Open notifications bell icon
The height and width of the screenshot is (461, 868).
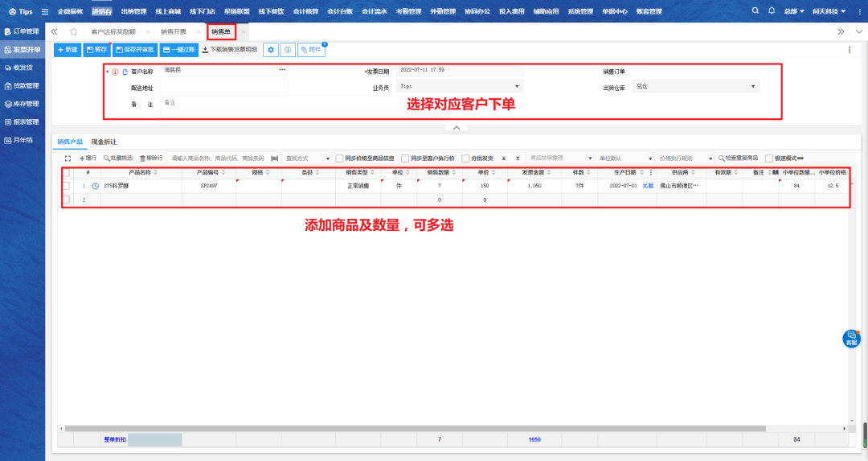pyautogui.click(x=772, y=11)
